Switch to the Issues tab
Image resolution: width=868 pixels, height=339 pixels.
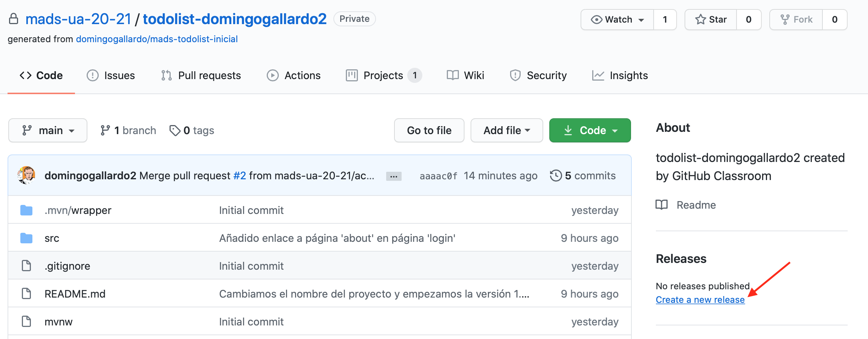(x=111, y=75)
